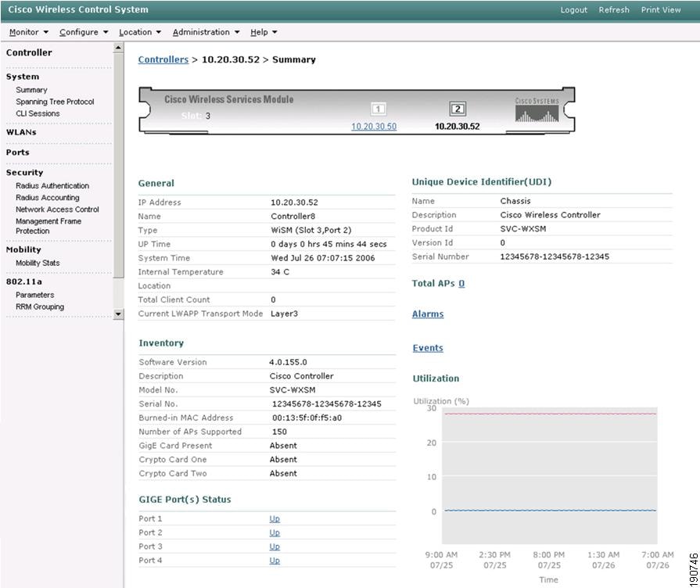Click IP Address value 10.20.30.52 in General
Screen dimensions: 700x588
coord(294,203)
